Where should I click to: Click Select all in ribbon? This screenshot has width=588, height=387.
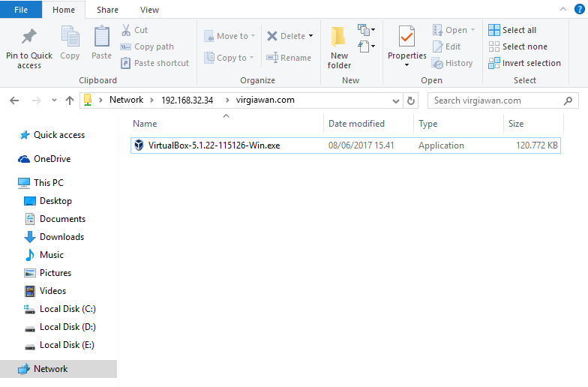pos(512,30)
